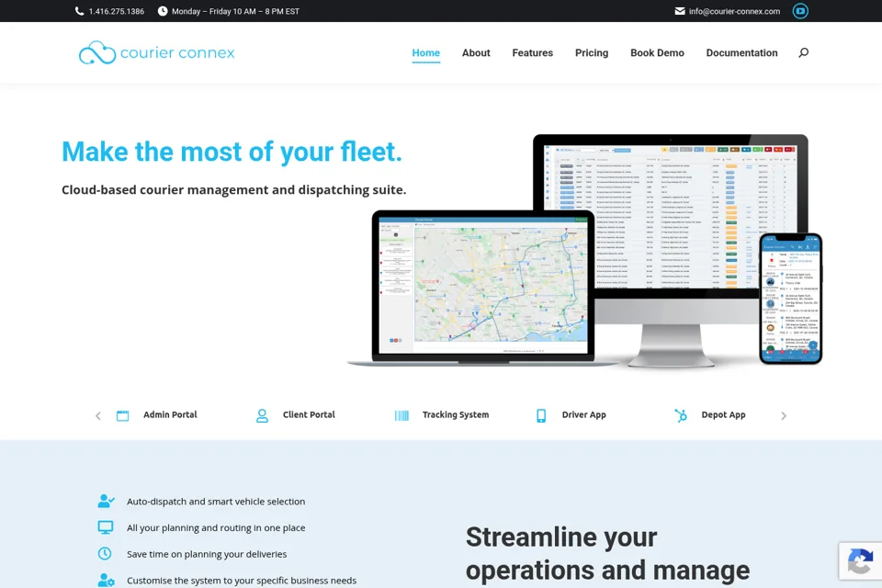The height and width of the screenshot is (588, 882).
Task: Open the search magnifier icon
Action: (x=803, y=52)
